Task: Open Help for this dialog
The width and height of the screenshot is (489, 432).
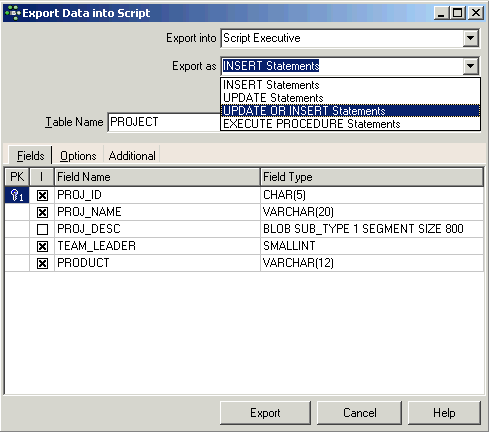Action: (x=444, y=413)
